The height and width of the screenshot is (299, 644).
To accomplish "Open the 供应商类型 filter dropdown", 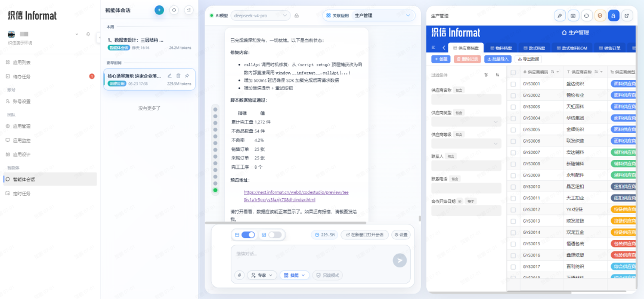I will pyautogui.click(x=466, y=122).
